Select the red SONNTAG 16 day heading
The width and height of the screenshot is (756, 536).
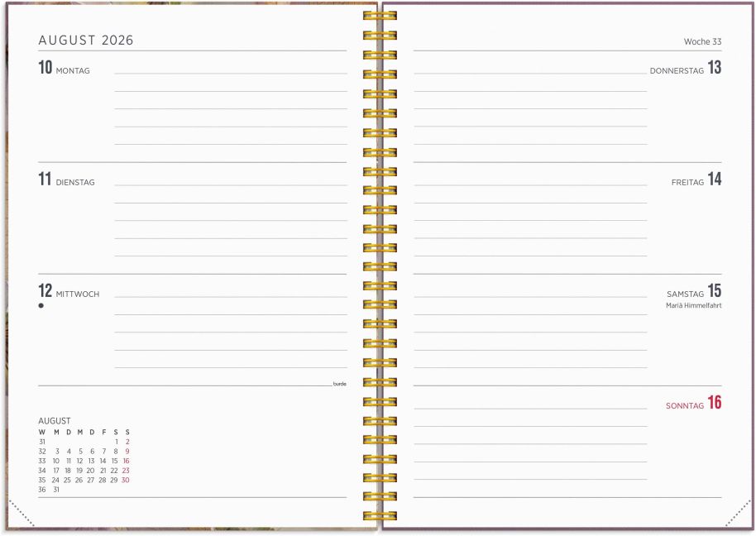click(694, 403)
